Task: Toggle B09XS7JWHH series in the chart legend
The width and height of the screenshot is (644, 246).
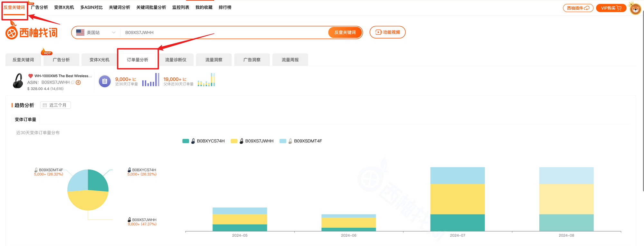Action: (x=252, y=141)
